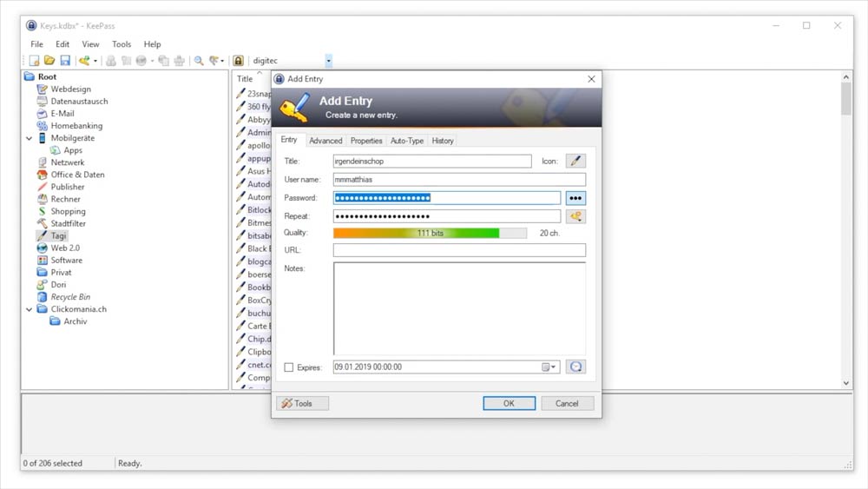868x489 pixels.
Task: Open the View menu
Action: (91, 44)
